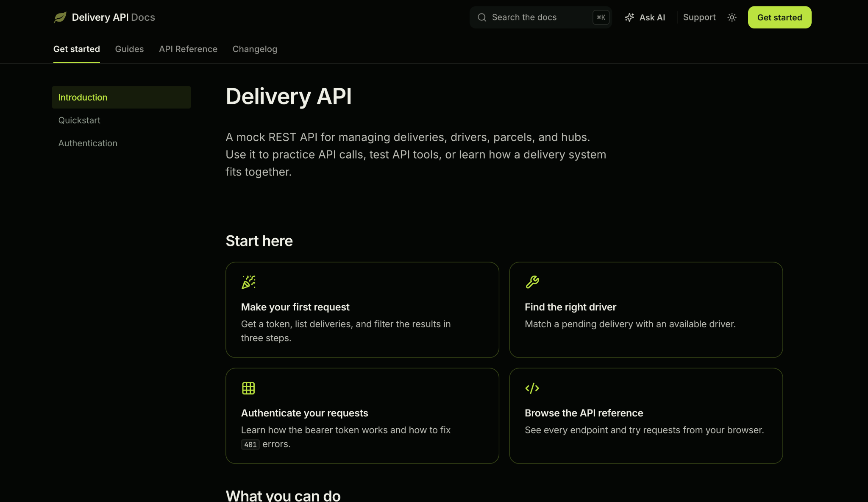Open the Find the right driver card title
Viewport: 868px width, 502px height.
(x=570, y=307)
